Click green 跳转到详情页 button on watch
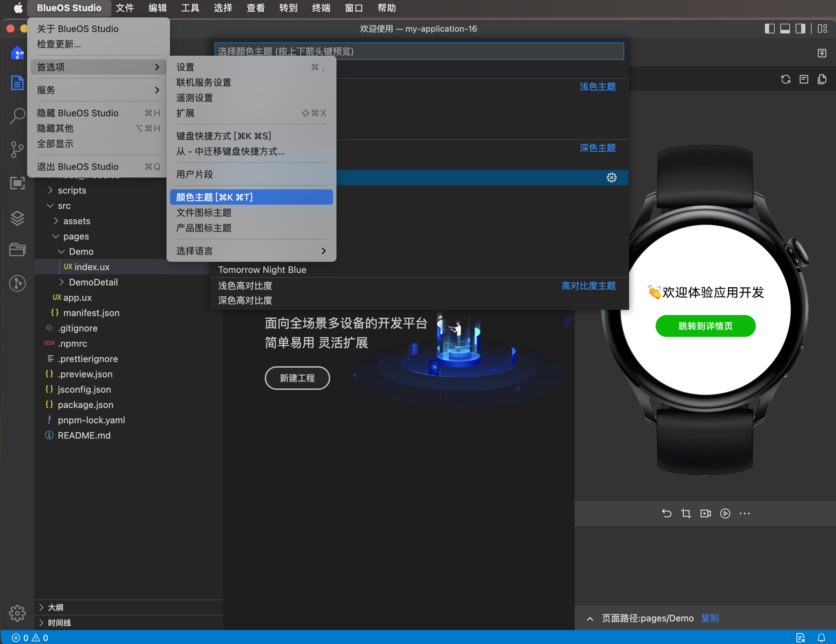The width and height of the screenshot is (836, 644). 705,326
